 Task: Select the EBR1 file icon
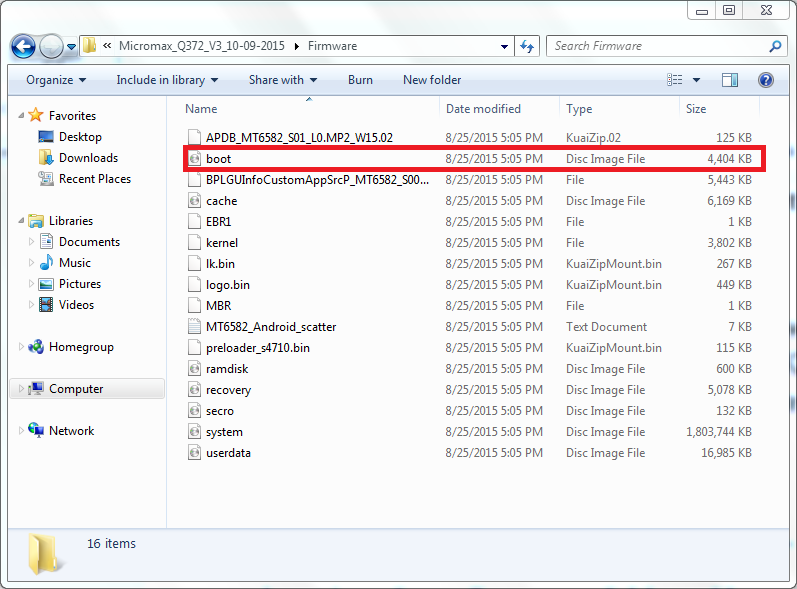(x=195, y=222)
